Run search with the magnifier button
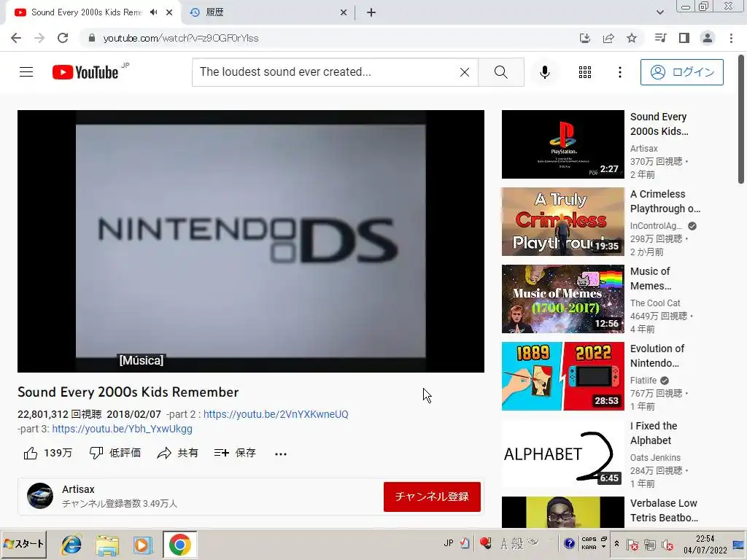The height and width of the screenshot is (560, 747). coord(500,72)
